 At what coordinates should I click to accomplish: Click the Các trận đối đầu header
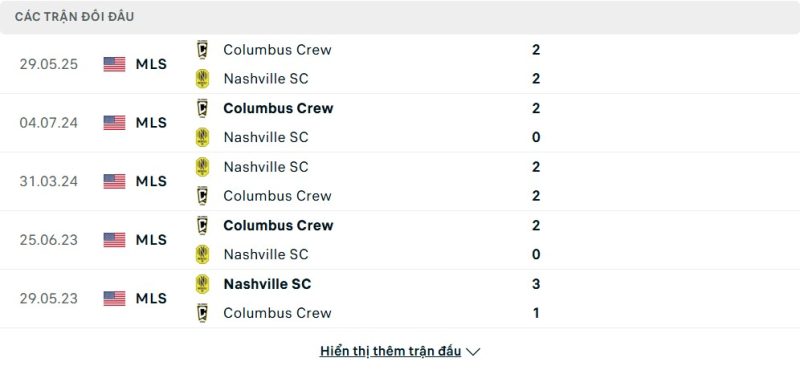click(x=74, y=17)
